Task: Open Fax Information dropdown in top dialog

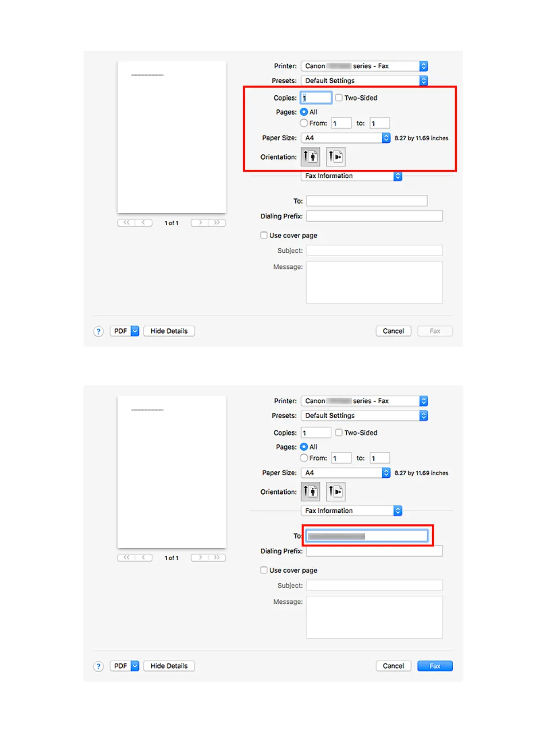Action: 351,176
